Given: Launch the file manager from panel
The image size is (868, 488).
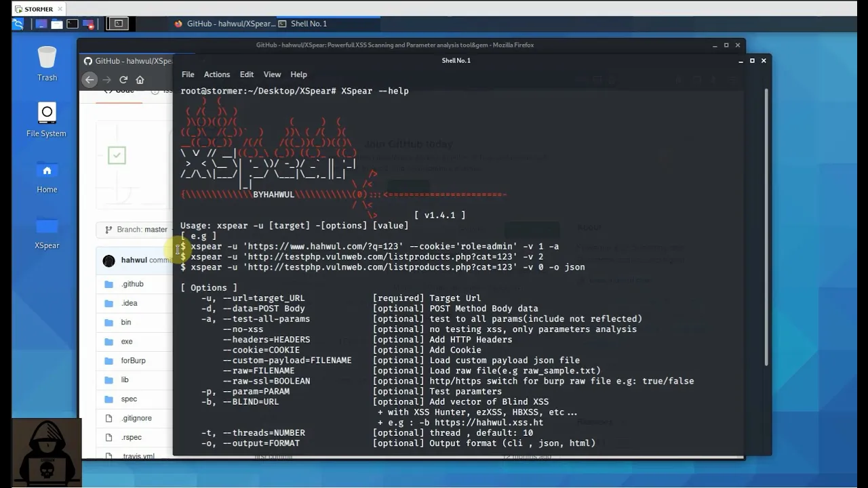Looking at the screenshot, I should point(57,23).
